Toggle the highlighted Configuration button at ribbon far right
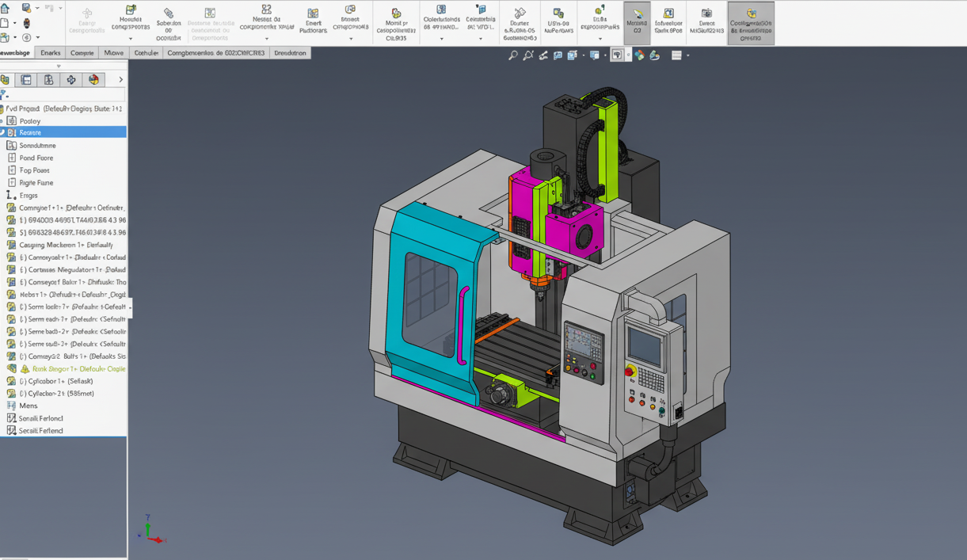The image size is (967, 560). 750,22
